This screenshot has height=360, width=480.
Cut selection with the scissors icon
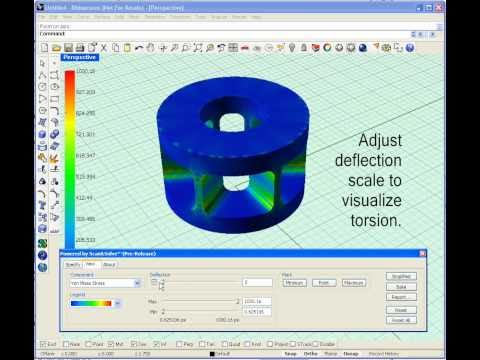tap(104, 48)
